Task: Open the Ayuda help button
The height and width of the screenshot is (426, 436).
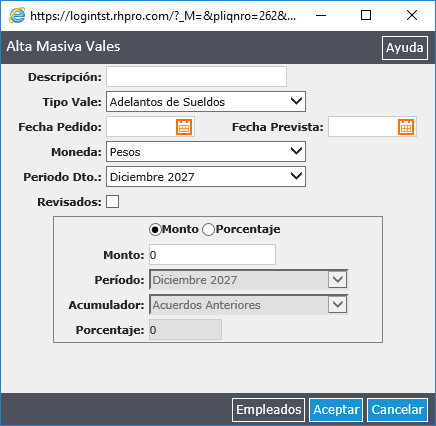Action: 405,48
